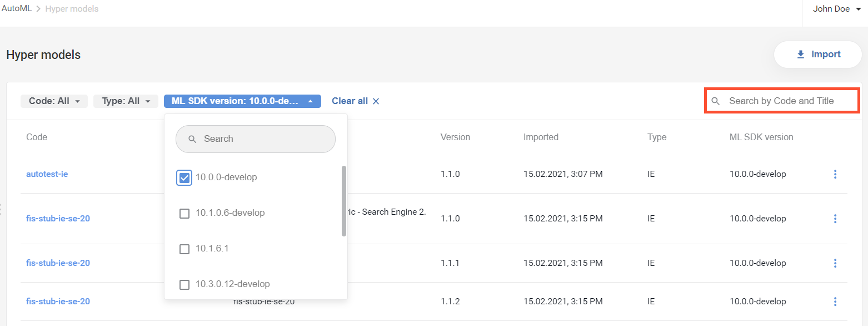This screenshot has height=326, width=868.
Task: Click Clear all filters link
Action: tap(350, 101)
